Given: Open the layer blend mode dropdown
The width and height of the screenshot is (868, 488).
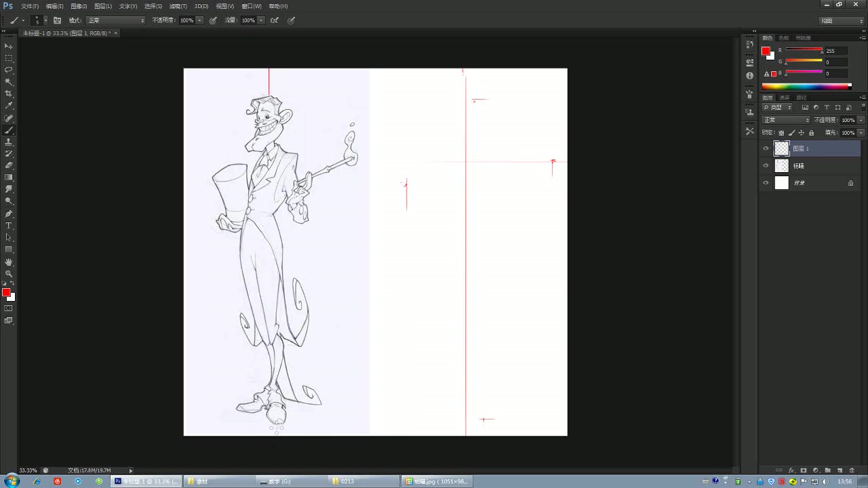Looking at the screenshot, I should (x=787, y=120).
